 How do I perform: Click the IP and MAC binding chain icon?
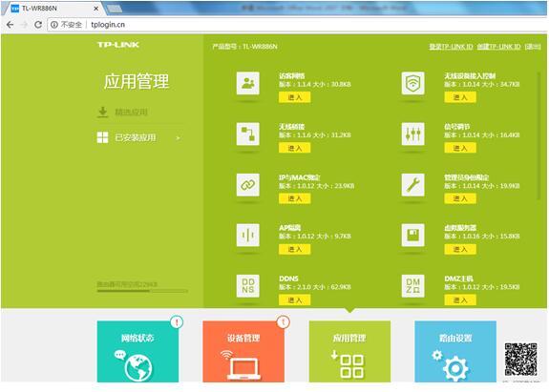click(248, 185)
